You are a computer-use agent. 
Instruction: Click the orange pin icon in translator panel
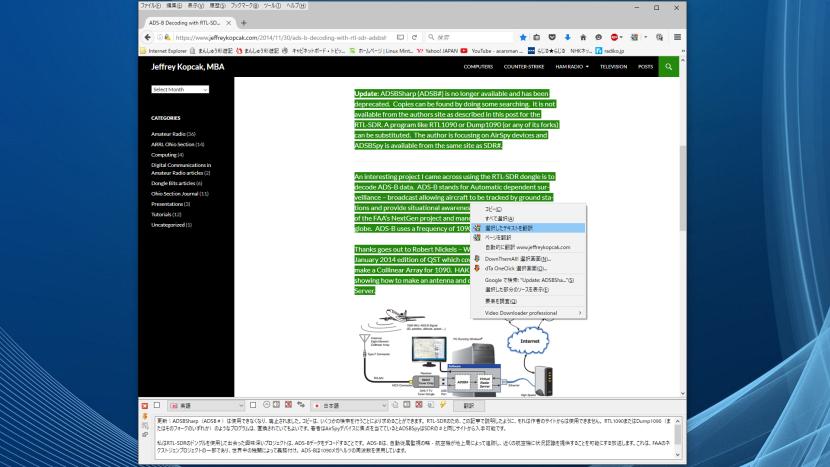pyautogui.click(x=145, y=416)
